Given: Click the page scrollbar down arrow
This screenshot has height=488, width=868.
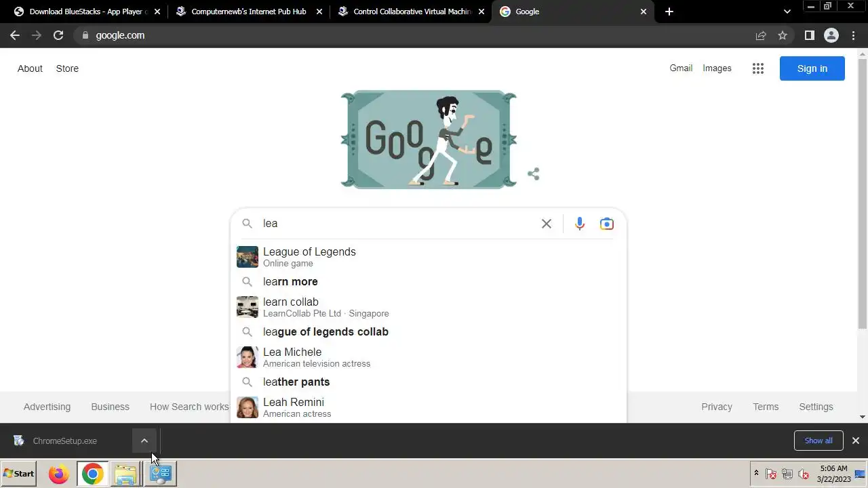Looking at the screenshot, I should (863, 417).
